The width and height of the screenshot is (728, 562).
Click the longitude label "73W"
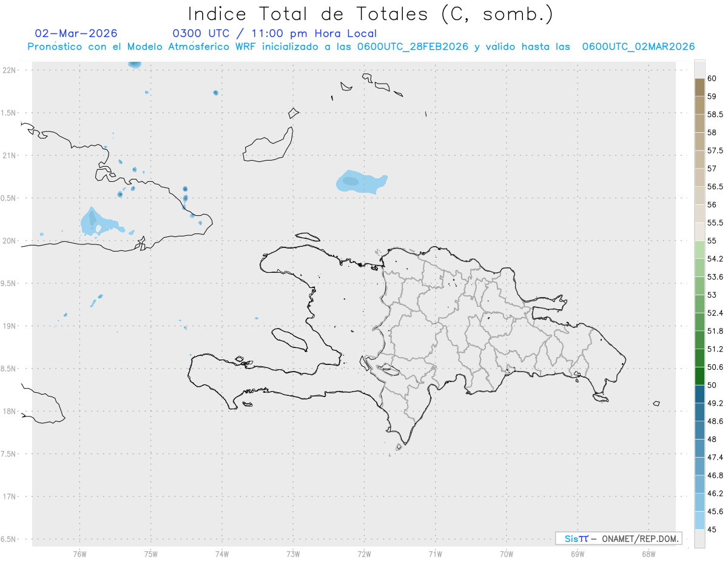(293, 554)
